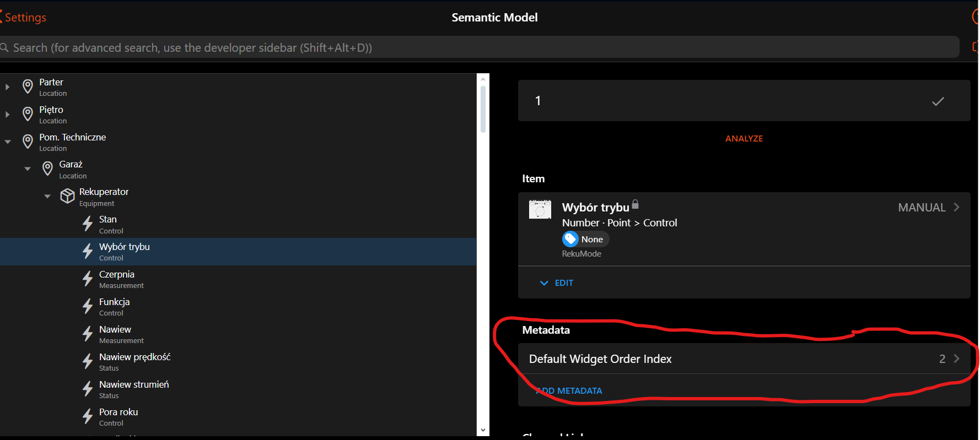The height and width of the screenshot is (440, 980).
Task: Click the checkmark icon in the value field
Action: point(938,101)
